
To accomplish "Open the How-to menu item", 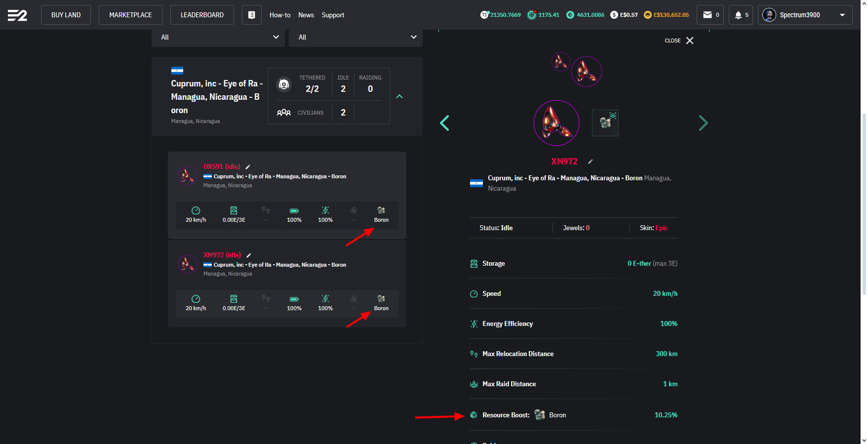I will (279, 15).
